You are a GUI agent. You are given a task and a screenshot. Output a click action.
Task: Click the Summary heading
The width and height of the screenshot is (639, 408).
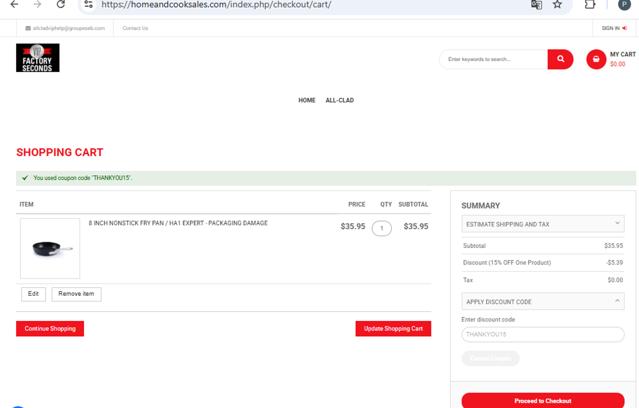[480, 206]
